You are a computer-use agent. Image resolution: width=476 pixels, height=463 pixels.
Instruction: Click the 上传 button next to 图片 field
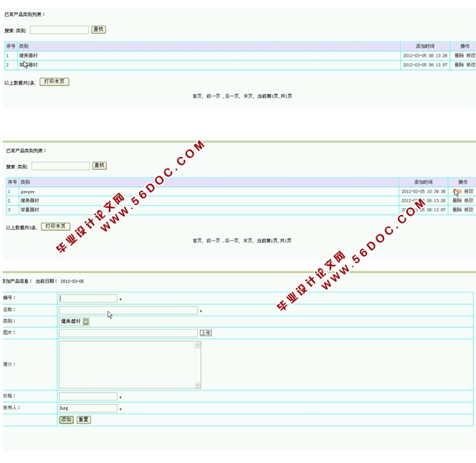click(206, 333)
